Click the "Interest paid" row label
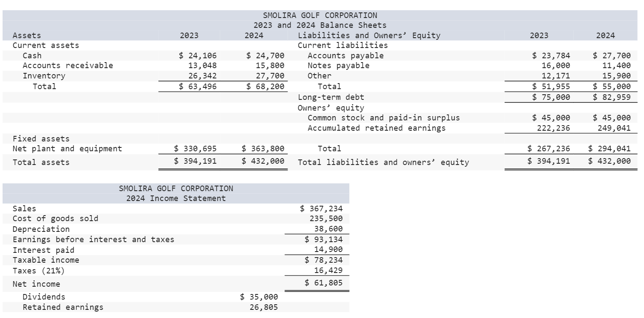This screenshot has height=318, width=644. tap(43, 250)
